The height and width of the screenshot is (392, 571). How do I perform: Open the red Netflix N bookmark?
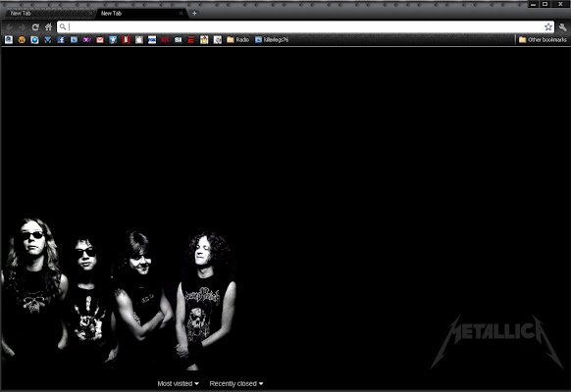126,39
